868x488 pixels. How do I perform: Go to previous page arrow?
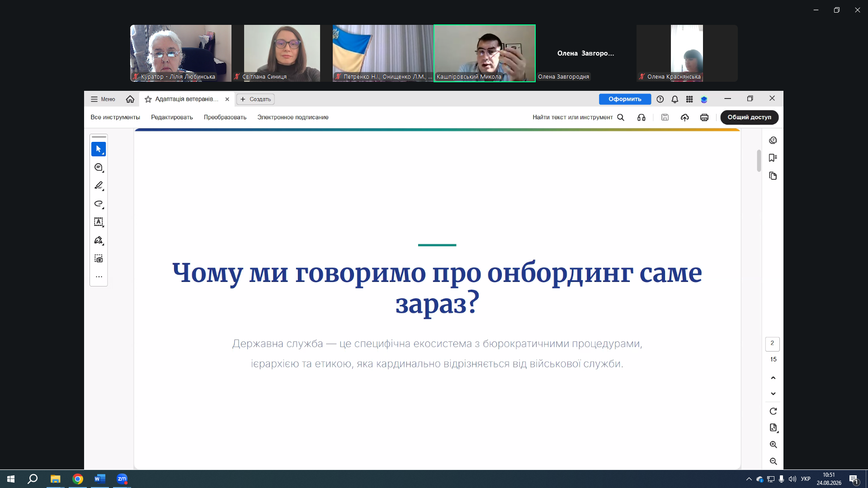point(773,378)
